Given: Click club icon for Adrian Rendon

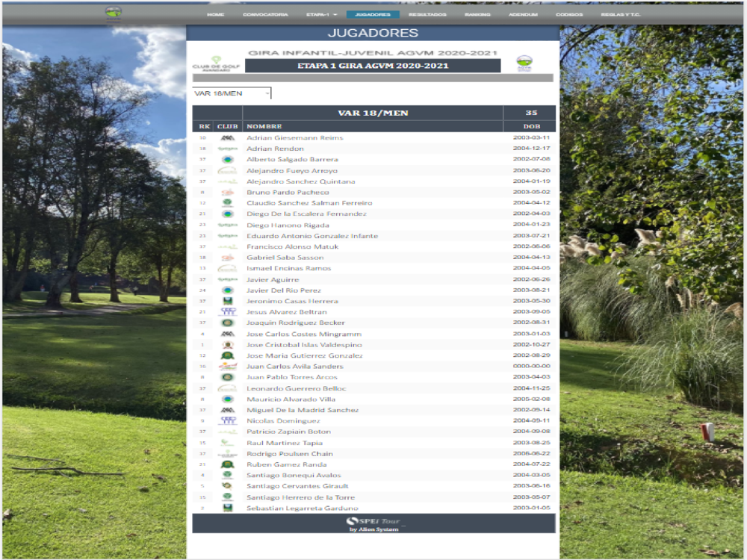Looking at the screenshot, I should [228, 149].
